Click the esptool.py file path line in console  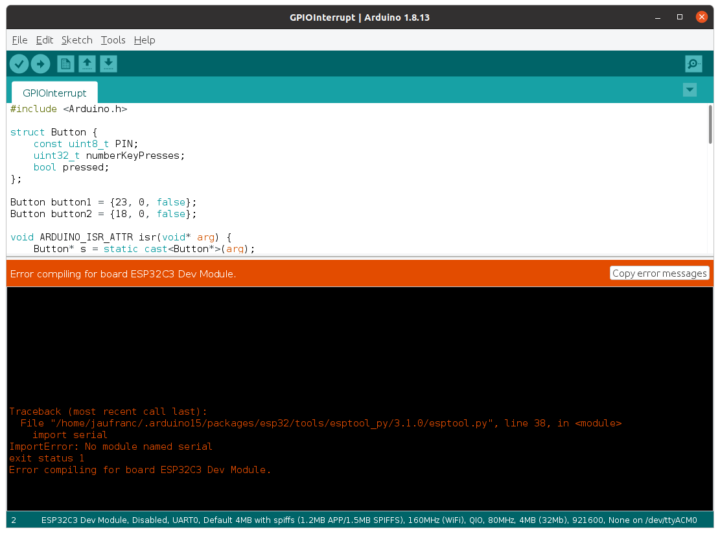point(321,423)
